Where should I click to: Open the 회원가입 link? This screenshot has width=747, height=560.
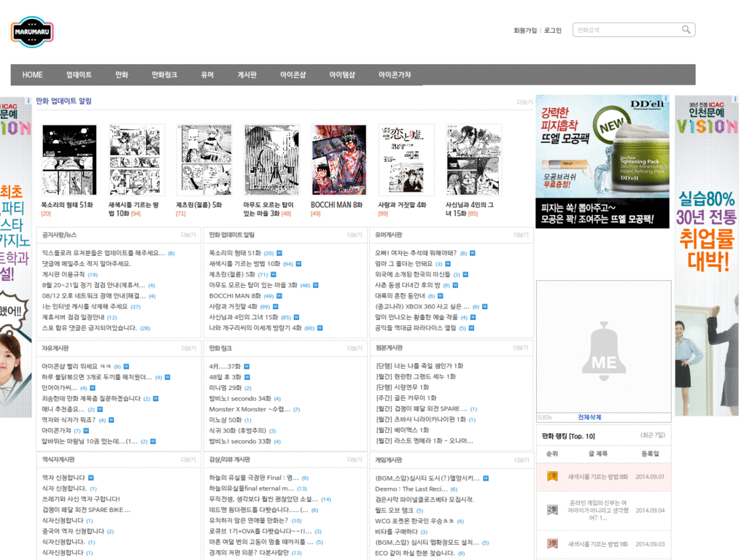(525, 31)
